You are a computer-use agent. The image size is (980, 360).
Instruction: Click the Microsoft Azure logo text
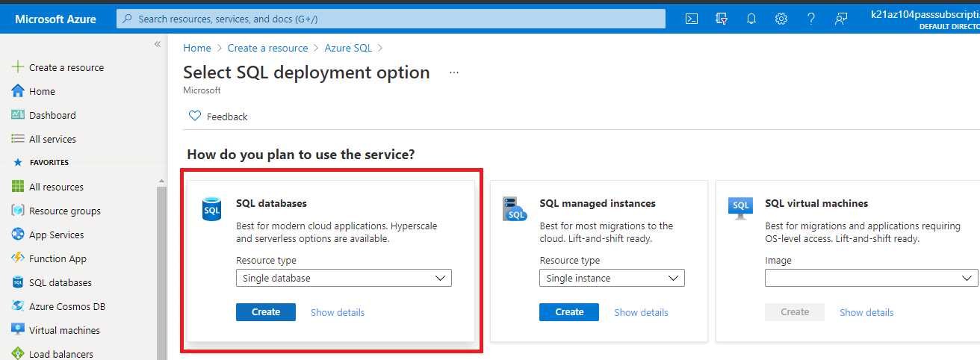[55, 19]
